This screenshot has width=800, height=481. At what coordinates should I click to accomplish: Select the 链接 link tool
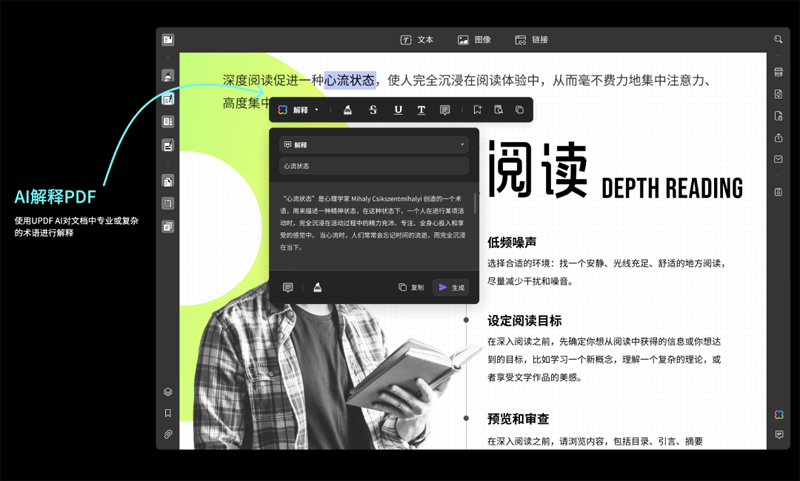click(531, 40)
